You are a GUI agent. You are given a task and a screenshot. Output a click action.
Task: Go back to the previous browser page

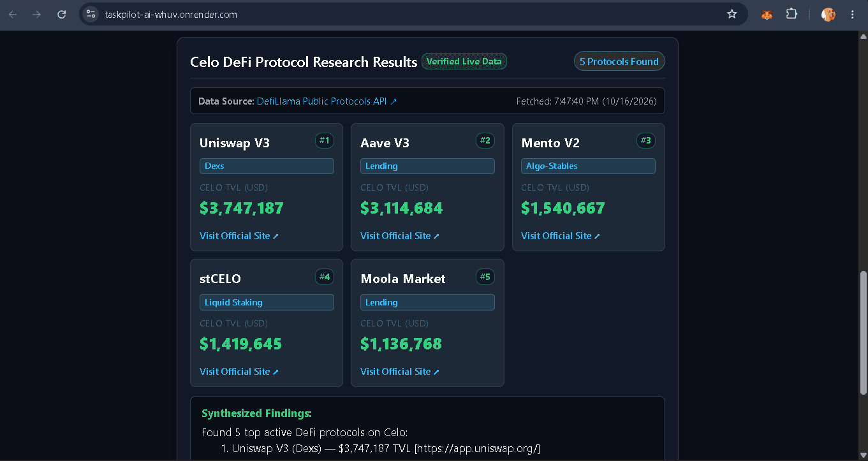pos(13,14)
